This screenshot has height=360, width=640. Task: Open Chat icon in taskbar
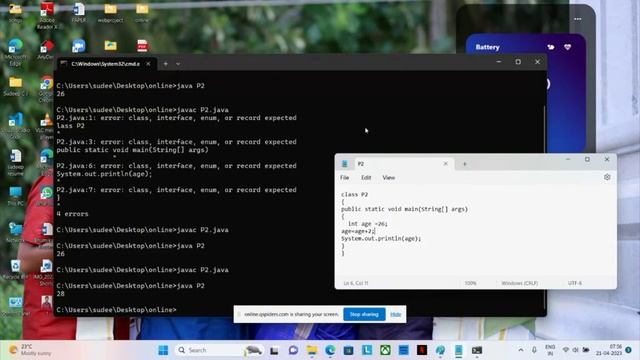click(x=293, y=350)
